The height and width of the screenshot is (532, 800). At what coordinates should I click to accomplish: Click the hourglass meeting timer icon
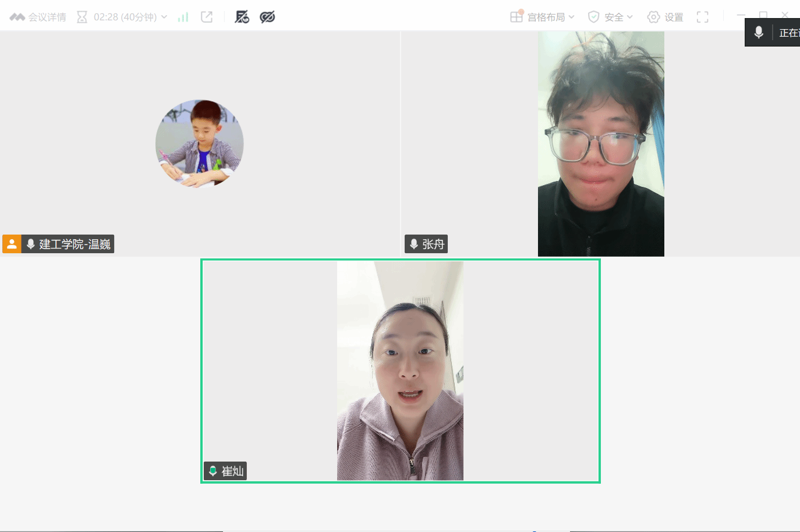click(82, 17)
